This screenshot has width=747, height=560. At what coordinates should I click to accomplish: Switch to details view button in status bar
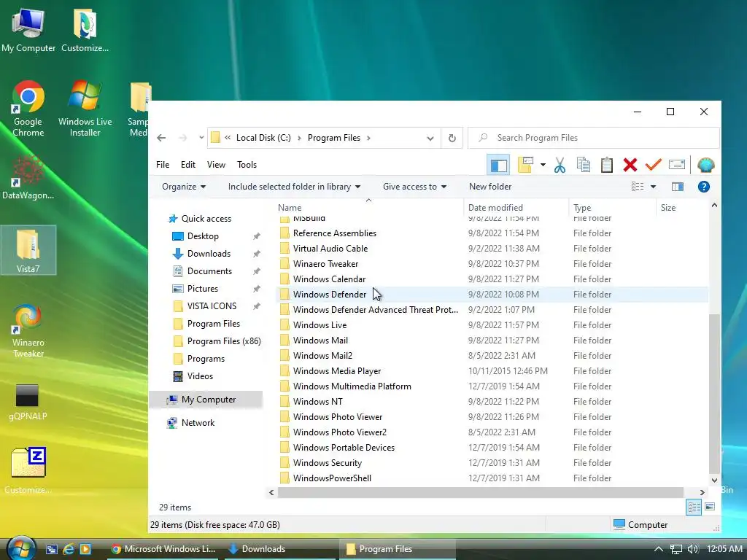click(x=694, y=507)
